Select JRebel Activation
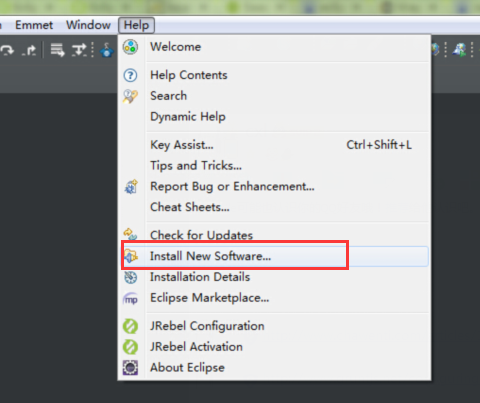This screenshot has width=480, height=403. pyautogui.click(x=274, y=347)
